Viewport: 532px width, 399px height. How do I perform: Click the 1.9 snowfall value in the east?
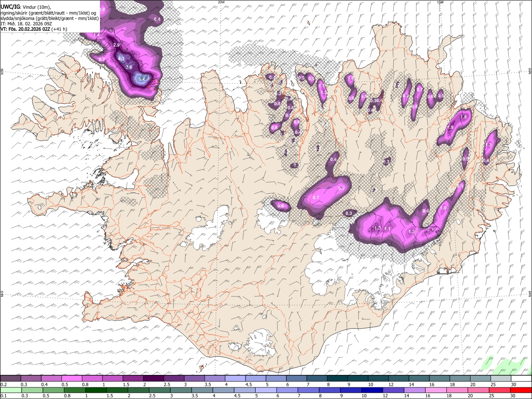click(451, 128)
